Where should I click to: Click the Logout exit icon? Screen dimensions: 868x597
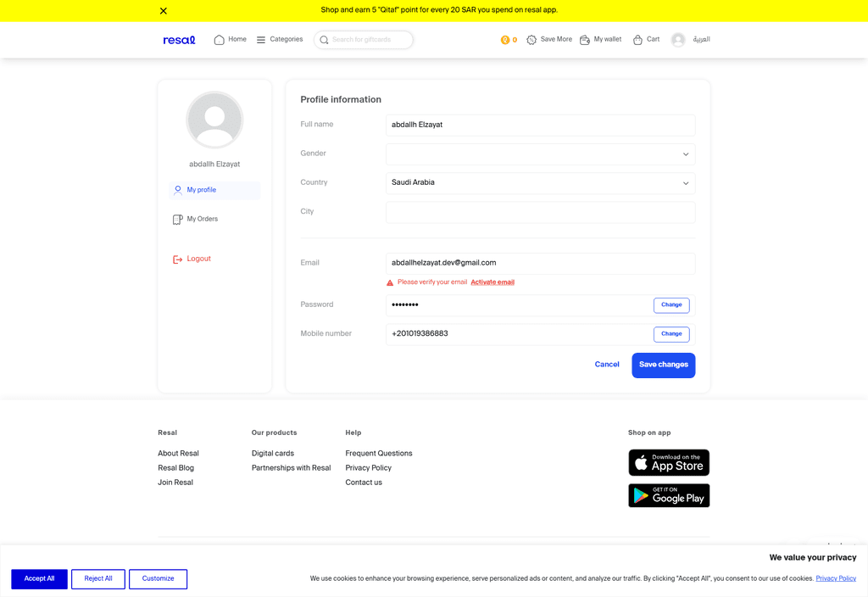(x=178, y=259)
